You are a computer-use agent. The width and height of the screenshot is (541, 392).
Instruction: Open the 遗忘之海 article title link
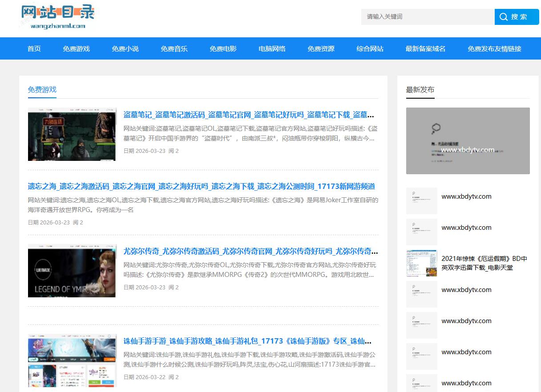(201, 186)
